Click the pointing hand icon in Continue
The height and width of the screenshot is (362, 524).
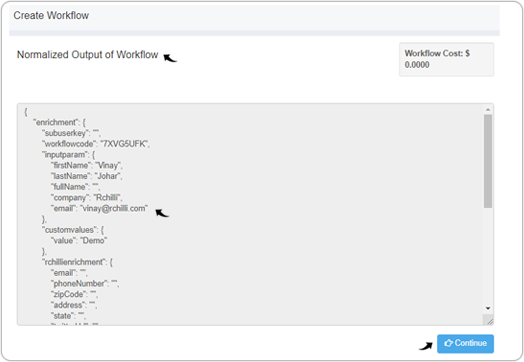tap(448, 343)
